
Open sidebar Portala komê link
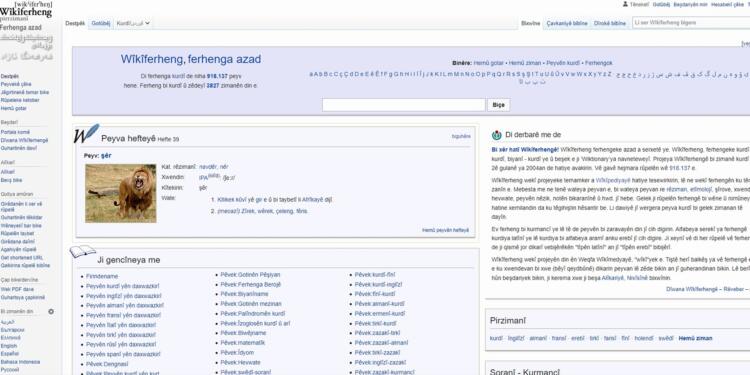pos(15,132)
